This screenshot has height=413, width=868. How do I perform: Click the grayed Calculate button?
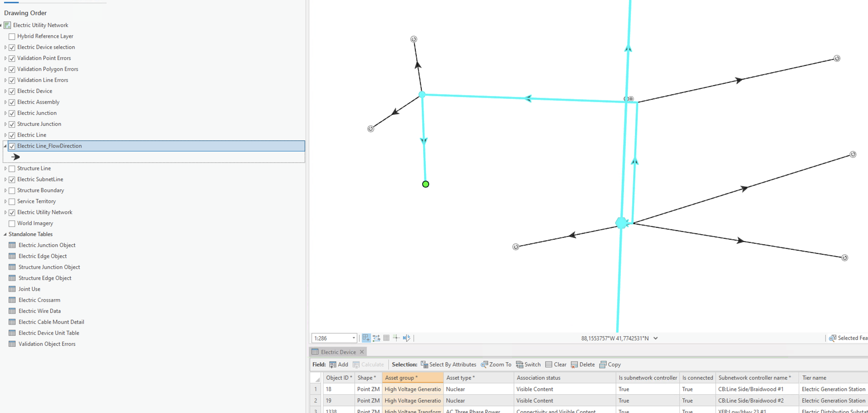point(368,365)
